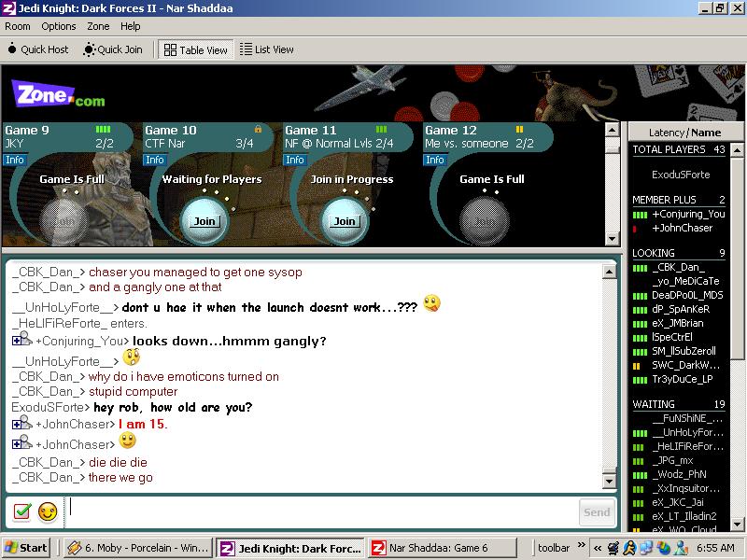Switch to List View
747x560 pixels.
click(267, 49)
